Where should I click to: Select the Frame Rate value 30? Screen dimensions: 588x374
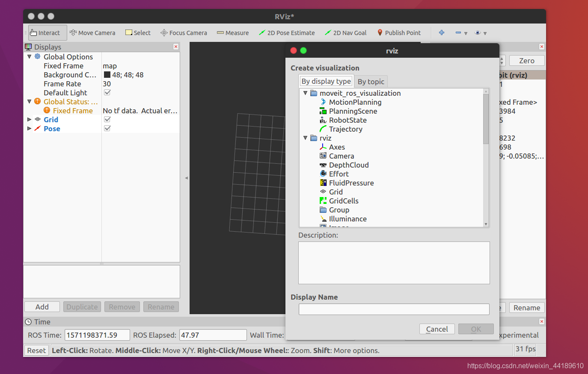click(107, 84)
